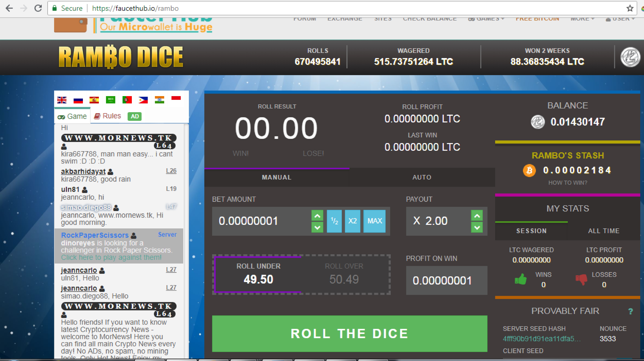The image size is (644, 361).
Task: Decrease bet amount with down arrow
Action: [317, 227]
